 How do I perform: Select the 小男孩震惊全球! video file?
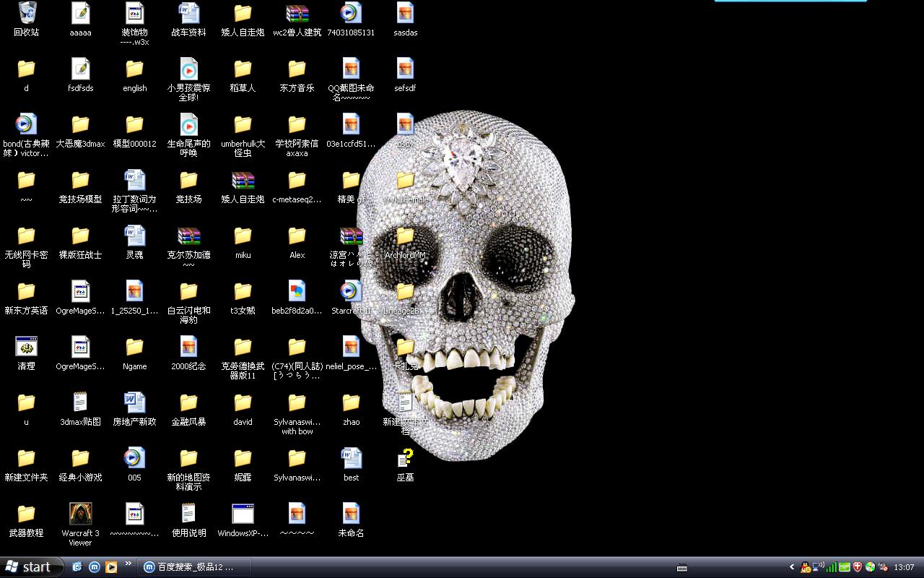click(188, 69)
